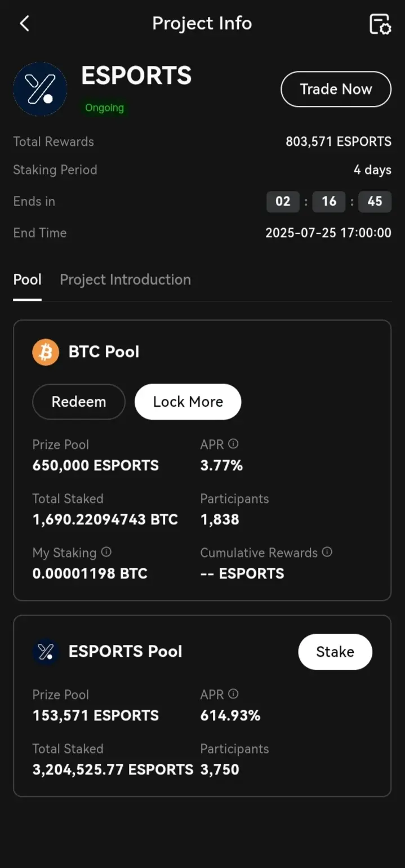
Task: Open the info icon beside Cumulative Rewards
Action: click(327, 552)
